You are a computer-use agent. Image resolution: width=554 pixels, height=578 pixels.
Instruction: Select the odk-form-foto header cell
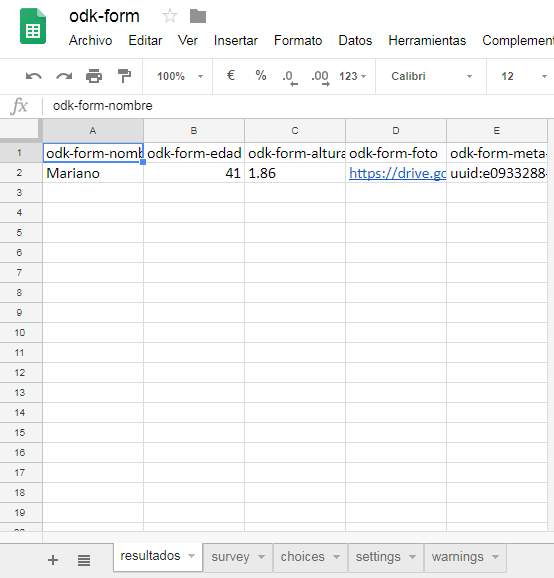coord(396,153)
